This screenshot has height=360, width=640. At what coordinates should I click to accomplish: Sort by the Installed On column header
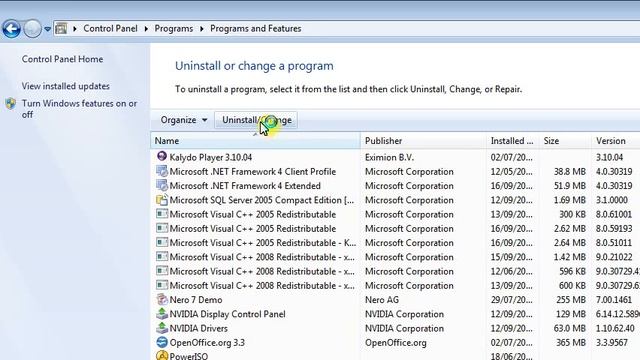[x=513, y=141]
